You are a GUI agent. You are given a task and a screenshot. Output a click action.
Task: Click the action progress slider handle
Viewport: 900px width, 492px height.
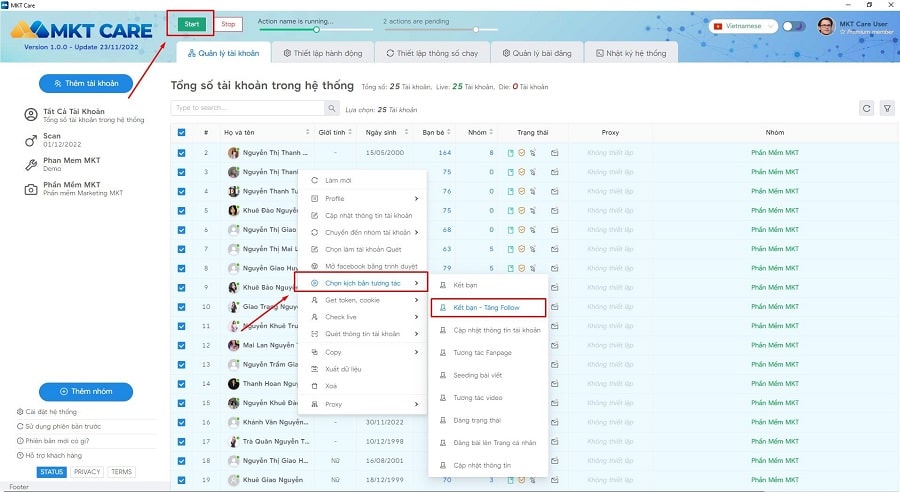[x=316, y=29]
